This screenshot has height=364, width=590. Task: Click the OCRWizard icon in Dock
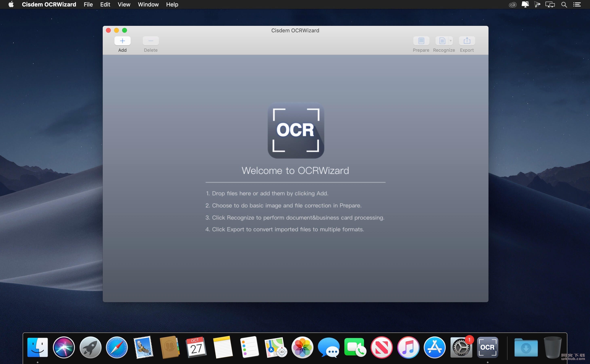coord(488,347)
